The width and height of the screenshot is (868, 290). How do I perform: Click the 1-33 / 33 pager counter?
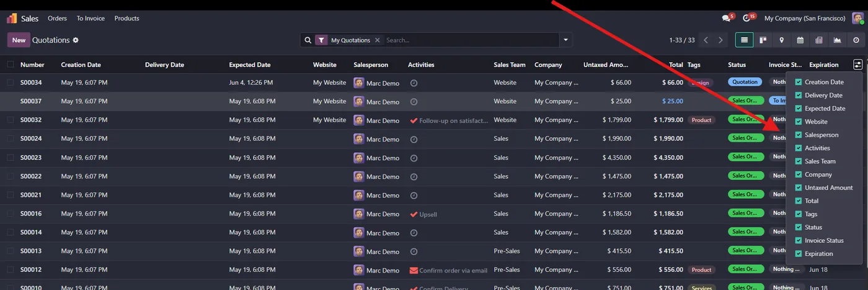click(x=682, y=40)
